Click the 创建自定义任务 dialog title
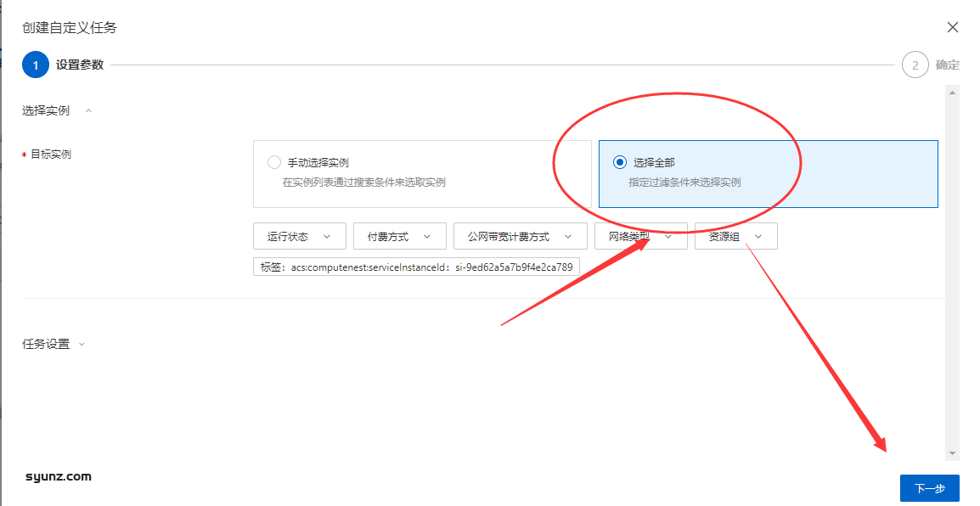 (x=70, y=27)
